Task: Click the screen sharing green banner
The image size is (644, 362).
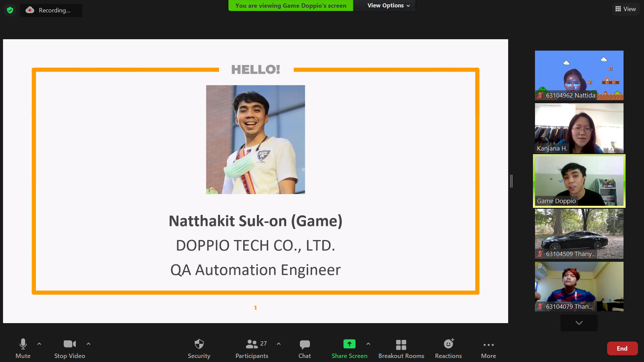Action: point(291,6)
